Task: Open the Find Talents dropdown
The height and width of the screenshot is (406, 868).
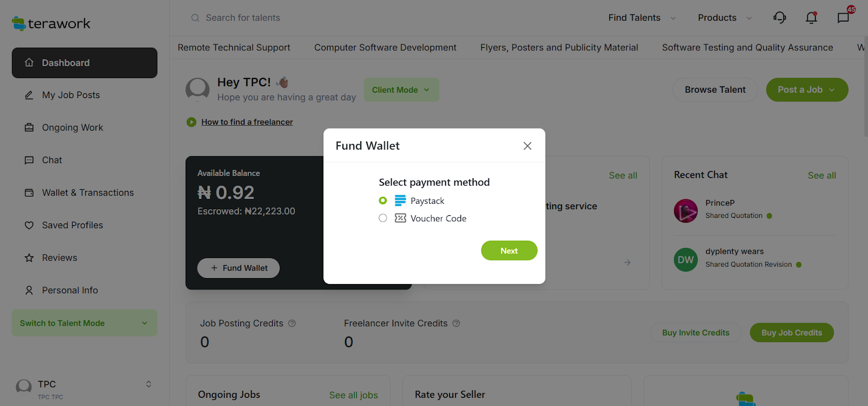Action: pyautogui.click(x=642, y=18)
